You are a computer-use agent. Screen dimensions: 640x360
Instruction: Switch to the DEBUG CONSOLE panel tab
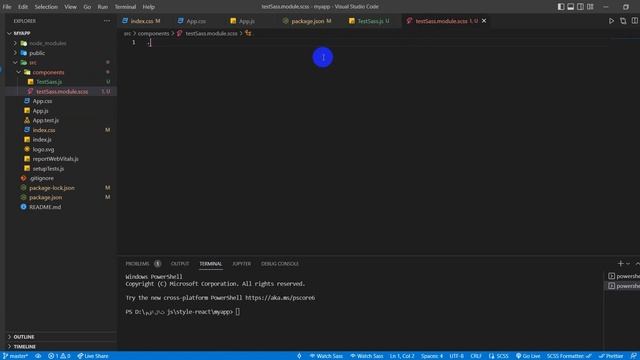pos(280,264)
